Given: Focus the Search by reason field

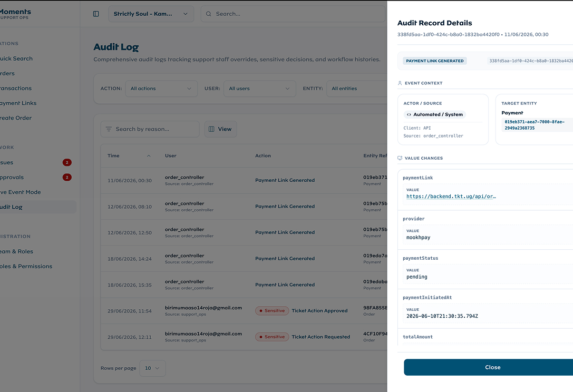Looking at the screenshot, I should point(150,129).
